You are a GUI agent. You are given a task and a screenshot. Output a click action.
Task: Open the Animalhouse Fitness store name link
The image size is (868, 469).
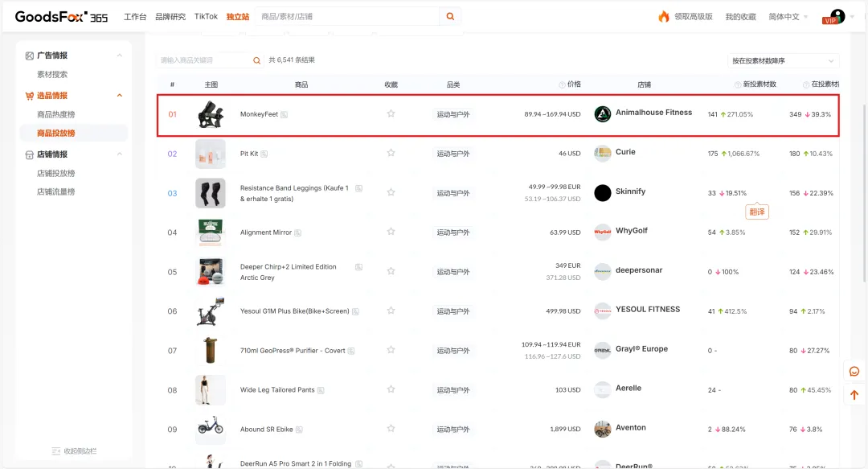tap(653, 113)
